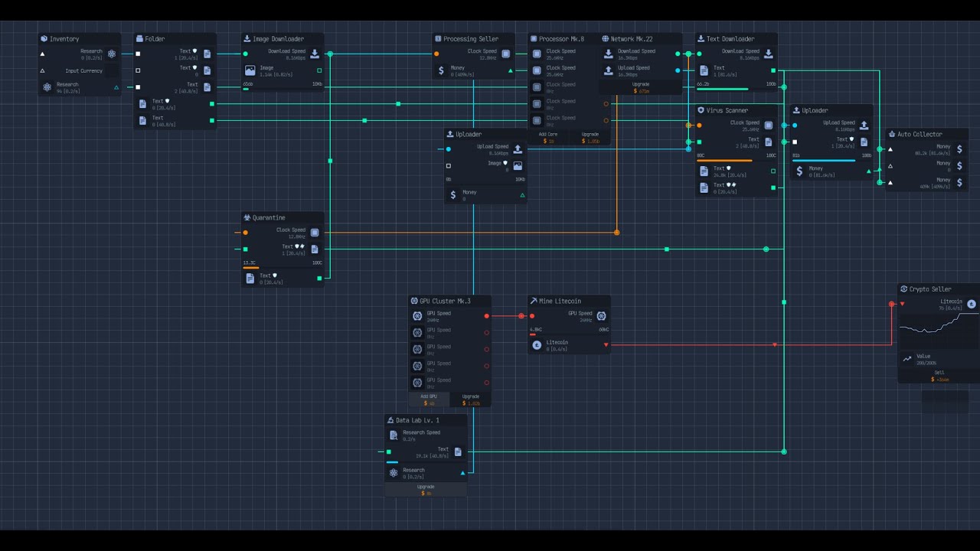Click the Clock Speed chip in Processing Seller
The image size is (980, 551).
[506, 54]
